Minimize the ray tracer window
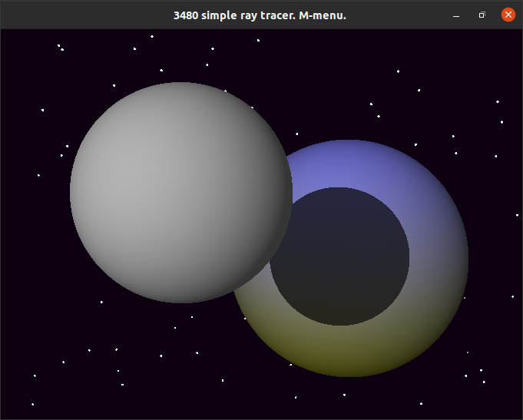The image size is (523, 420). (x=456, y=15)
